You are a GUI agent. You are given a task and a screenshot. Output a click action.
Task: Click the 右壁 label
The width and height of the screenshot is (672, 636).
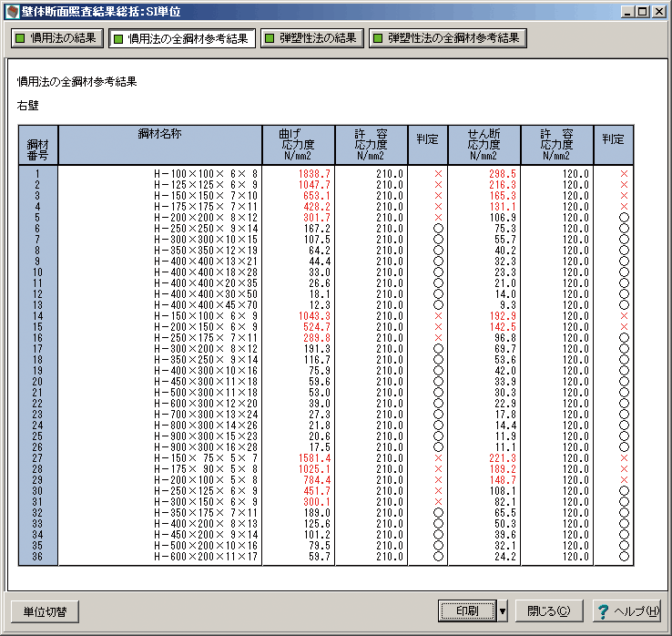pos(28,105)
